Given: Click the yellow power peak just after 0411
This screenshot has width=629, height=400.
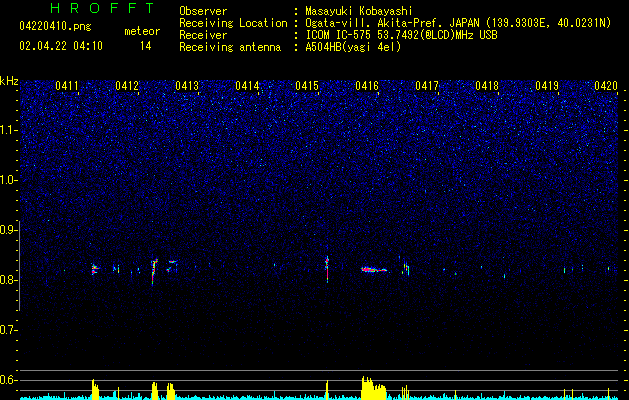Looking at the screenshot, I should tap(95, 389).
